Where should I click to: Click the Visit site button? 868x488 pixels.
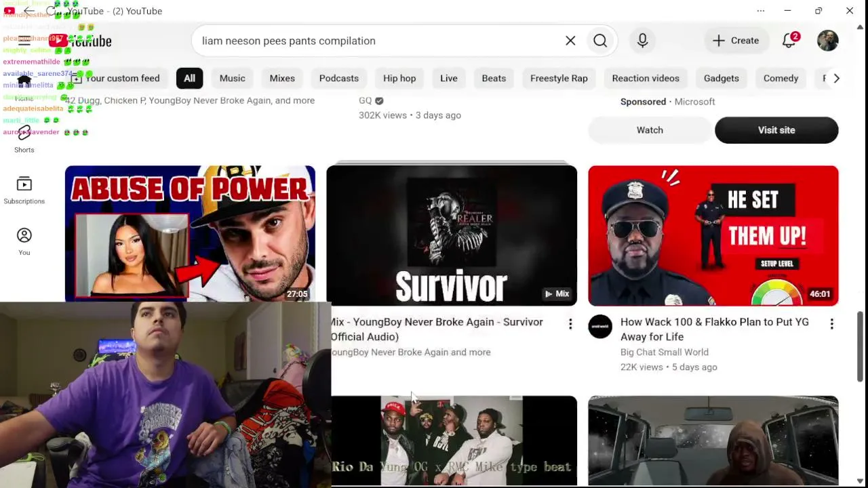click(x=776, y=130)
